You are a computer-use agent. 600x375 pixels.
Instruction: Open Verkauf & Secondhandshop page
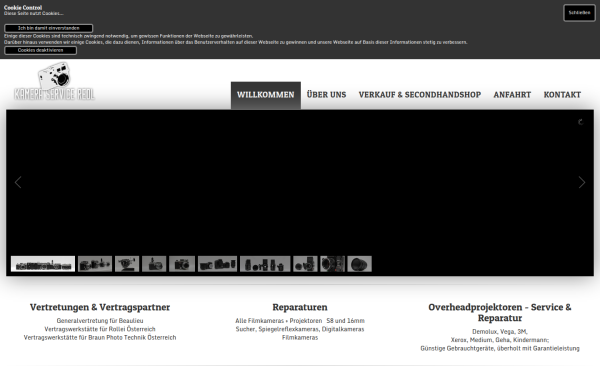420,95
